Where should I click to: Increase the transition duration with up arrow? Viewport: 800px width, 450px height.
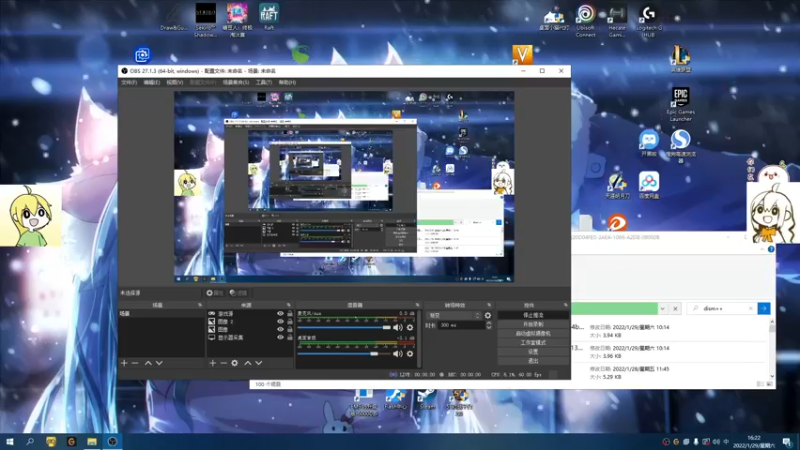click(x=489, y=323)
